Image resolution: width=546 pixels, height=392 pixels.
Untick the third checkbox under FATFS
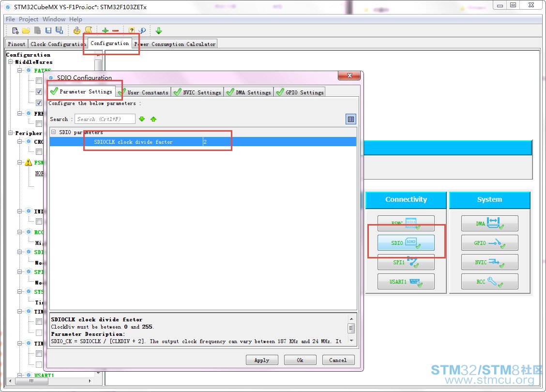(39, 103)
